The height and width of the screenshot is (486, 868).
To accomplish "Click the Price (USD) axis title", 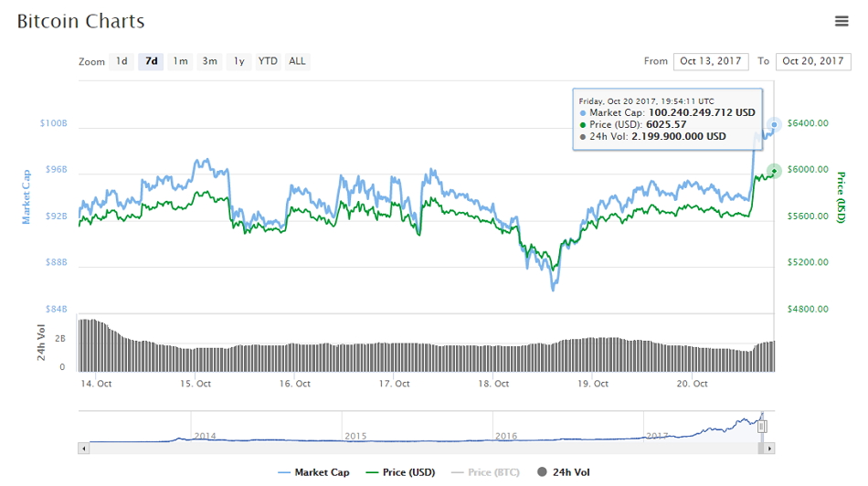I will point(841,197).
